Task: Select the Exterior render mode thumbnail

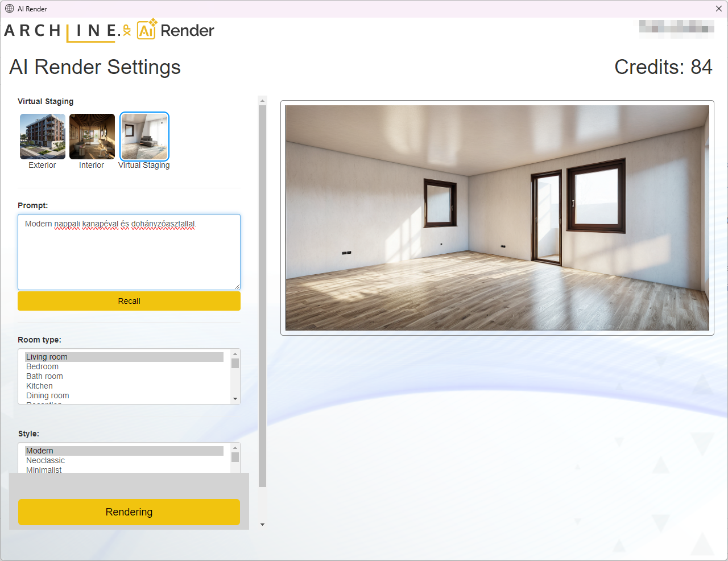Action: [x=43, y=137]
